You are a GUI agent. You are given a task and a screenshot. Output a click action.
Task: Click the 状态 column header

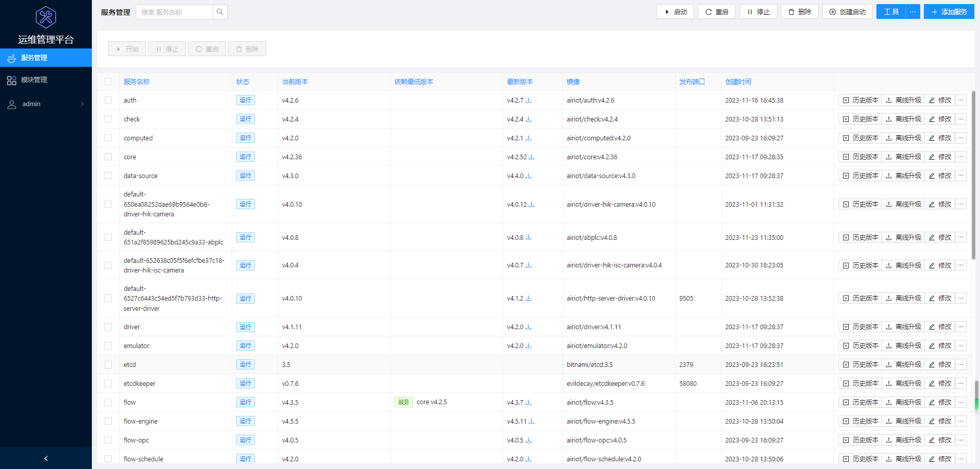[242, 82]
